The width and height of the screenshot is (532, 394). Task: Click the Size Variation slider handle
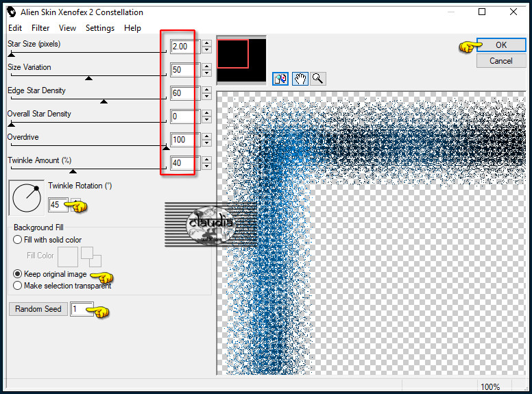88,78
